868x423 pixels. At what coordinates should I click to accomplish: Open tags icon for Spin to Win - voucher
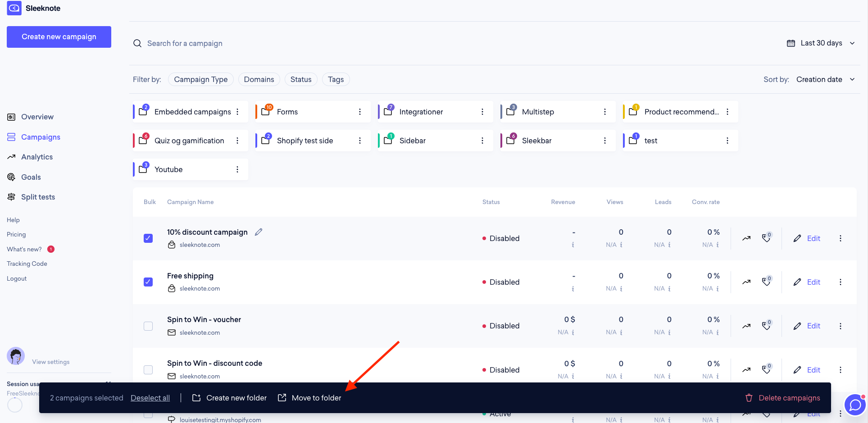click(766, 325)
